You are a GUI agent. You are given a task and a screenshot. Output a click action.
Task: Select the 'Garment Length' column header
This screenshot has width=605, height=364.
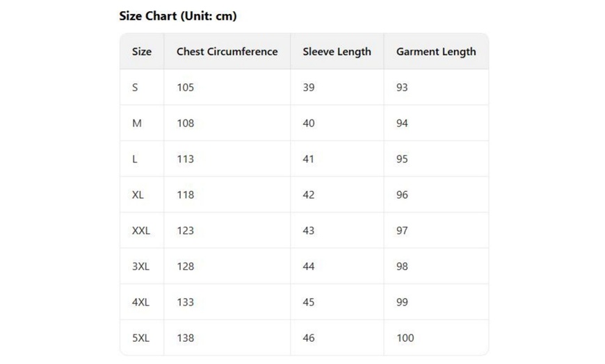tap(436, 51)
